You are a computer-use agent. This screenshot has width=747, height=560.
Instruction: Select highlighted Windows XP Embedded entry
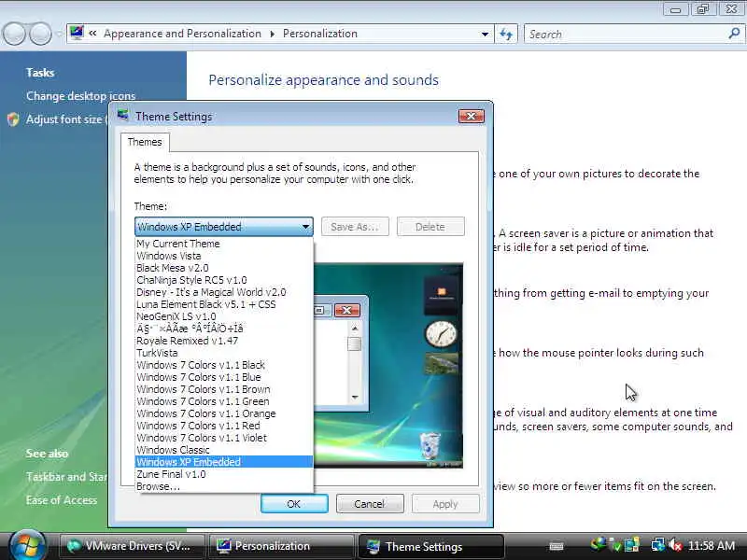pyautogui.click(x=224, y=462)
